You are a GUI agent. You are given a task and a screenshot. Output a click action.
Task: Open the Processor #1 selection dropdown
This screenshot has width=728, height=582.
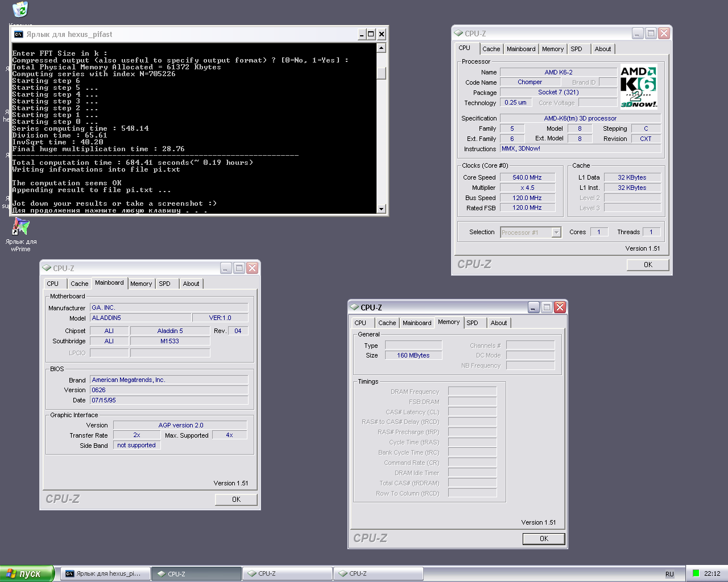click(x=556, y=232)
